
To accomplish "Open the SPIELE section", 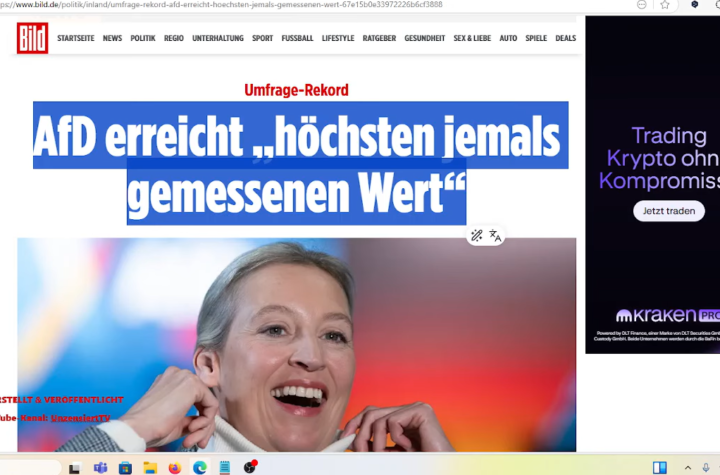I will tap(536, 38).
